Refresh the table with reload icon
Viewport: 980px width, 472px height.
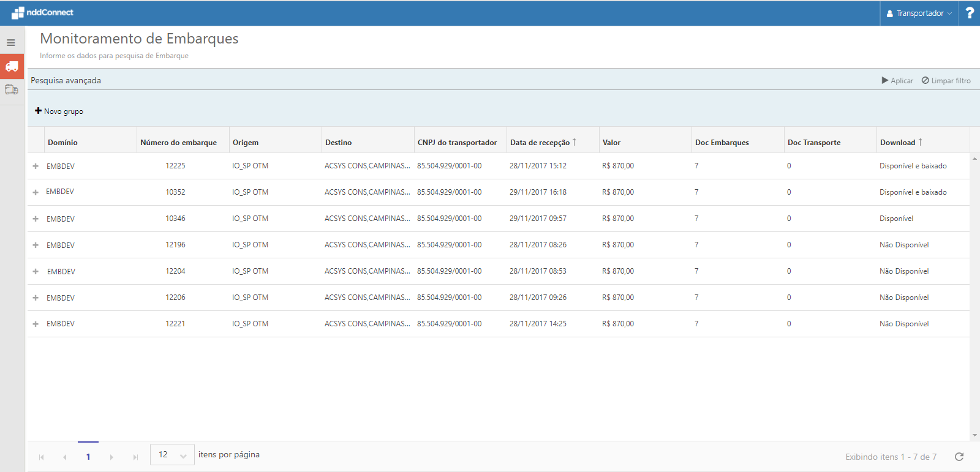click(x=959, y=457)
